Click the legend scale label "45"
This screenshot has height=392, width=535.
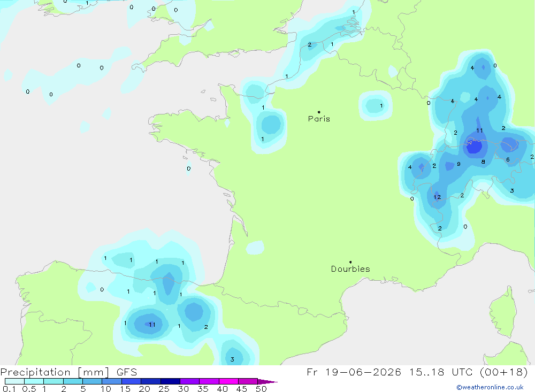tap(242, 389)
